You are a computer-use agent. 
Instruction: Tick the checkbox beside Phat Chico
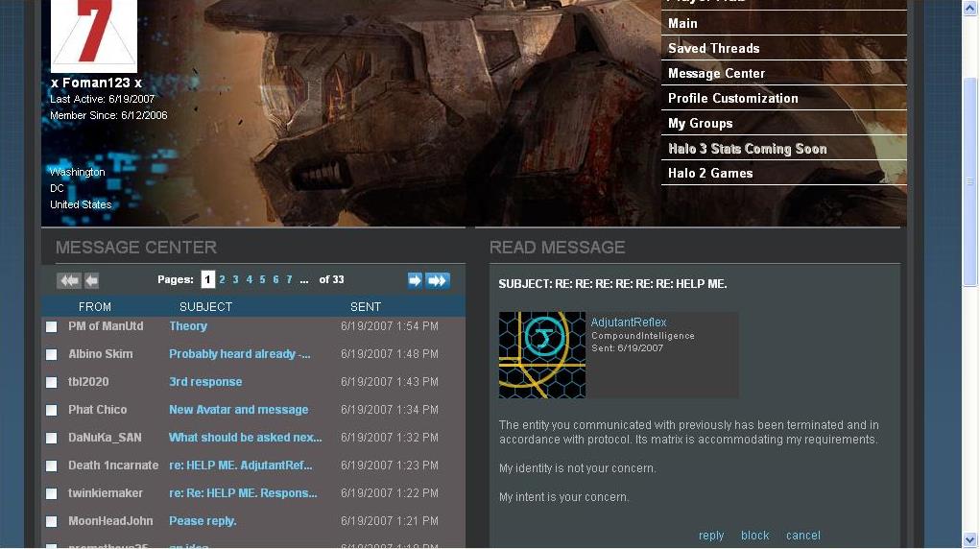[52, 410]
